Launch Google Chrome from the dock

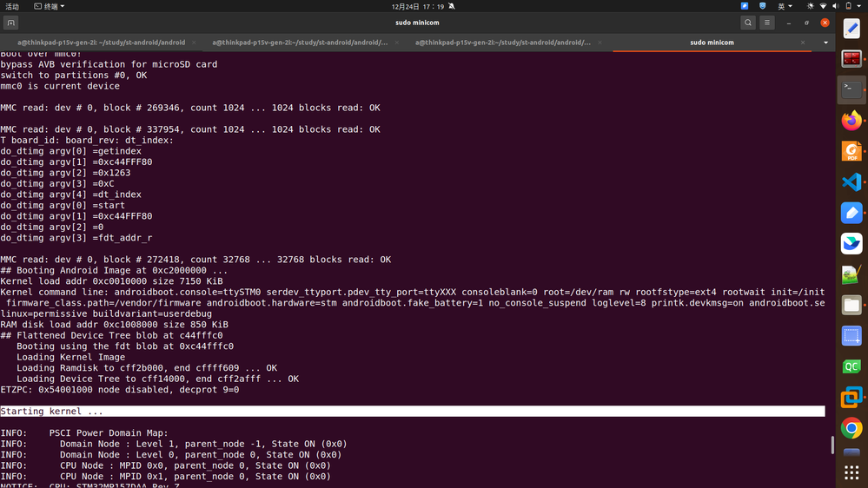851,428
